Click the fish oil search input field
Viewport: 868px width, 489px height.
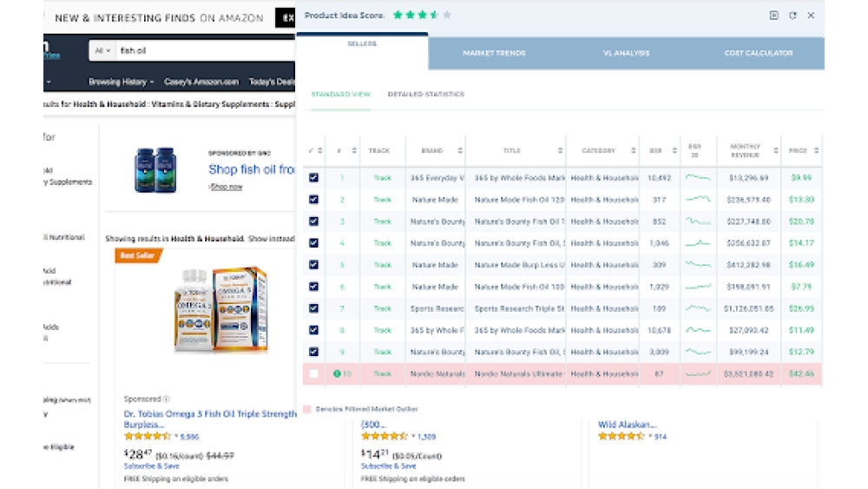click(x=205, y=50)
